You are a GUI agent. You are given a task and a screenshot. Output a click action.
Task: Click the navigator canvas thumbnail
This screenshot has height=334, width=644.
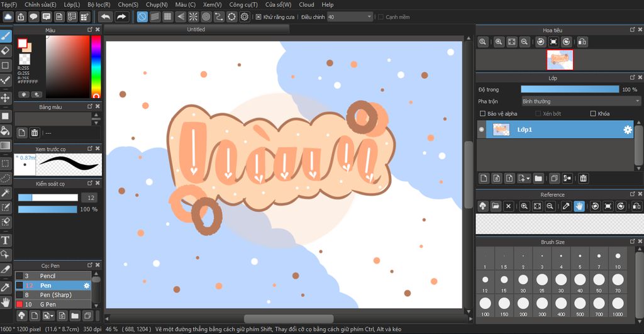[x=559, y=60]
